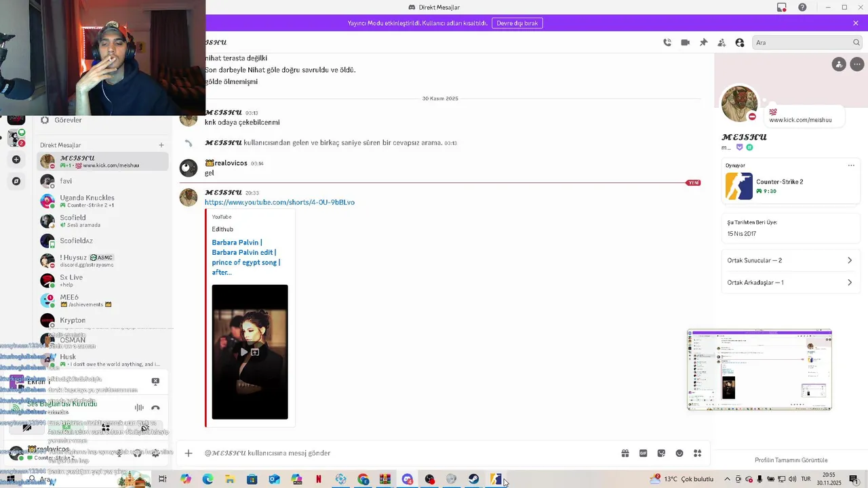
Task: Open the GIF picker
Action: point(643,453)
